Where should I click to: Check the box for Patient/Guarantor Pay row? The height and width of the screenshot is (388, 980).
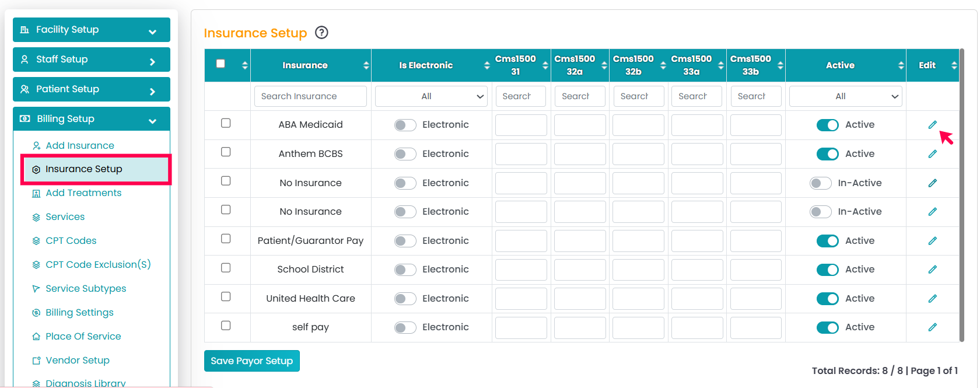[x=226, y=239]
